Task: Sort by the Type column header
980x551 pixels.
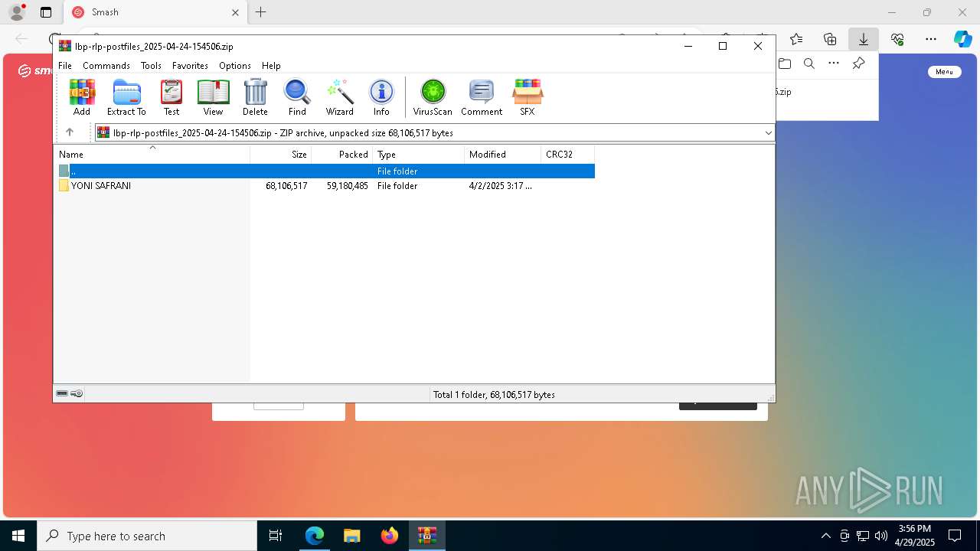Action: coord(419,154)
